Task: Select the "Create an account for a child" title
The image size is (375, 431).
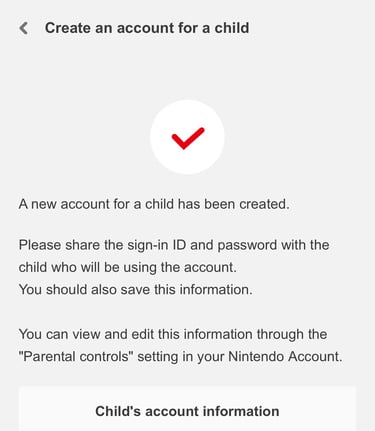Action: 147,28
